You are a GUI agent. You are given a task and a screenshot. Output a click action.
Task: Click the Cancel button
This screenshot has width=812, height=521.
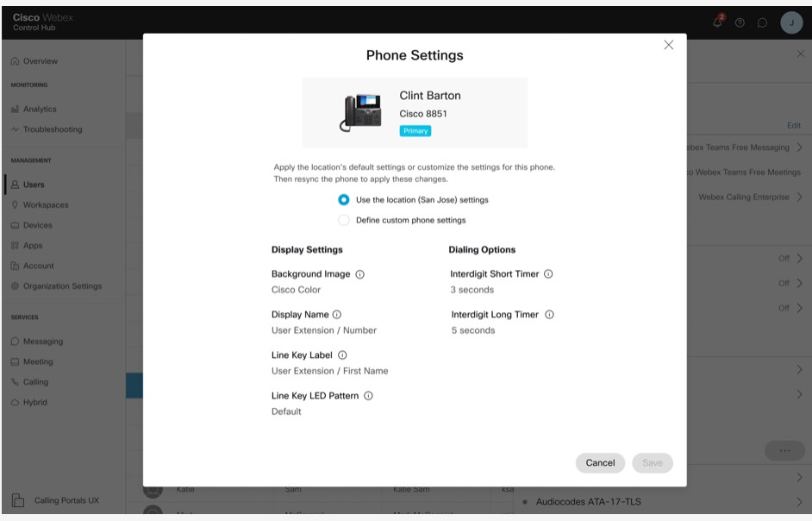coord(600,463)
